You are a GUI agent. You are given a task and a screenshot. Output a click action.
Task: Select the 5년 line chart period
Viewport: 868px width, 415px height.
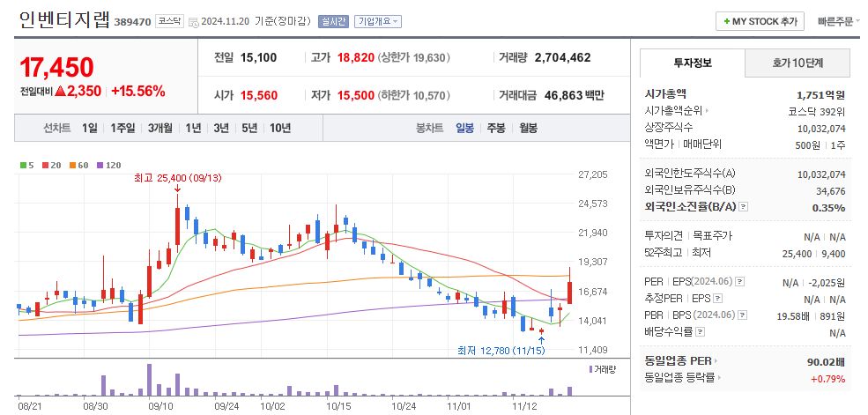pos(249,129)
